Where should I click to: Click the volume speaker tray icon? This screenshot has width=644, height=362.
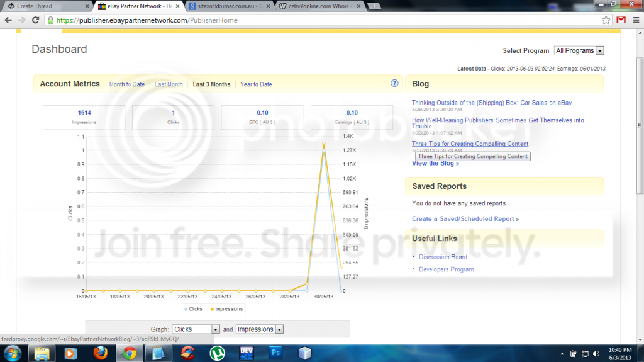pos(596,354)
